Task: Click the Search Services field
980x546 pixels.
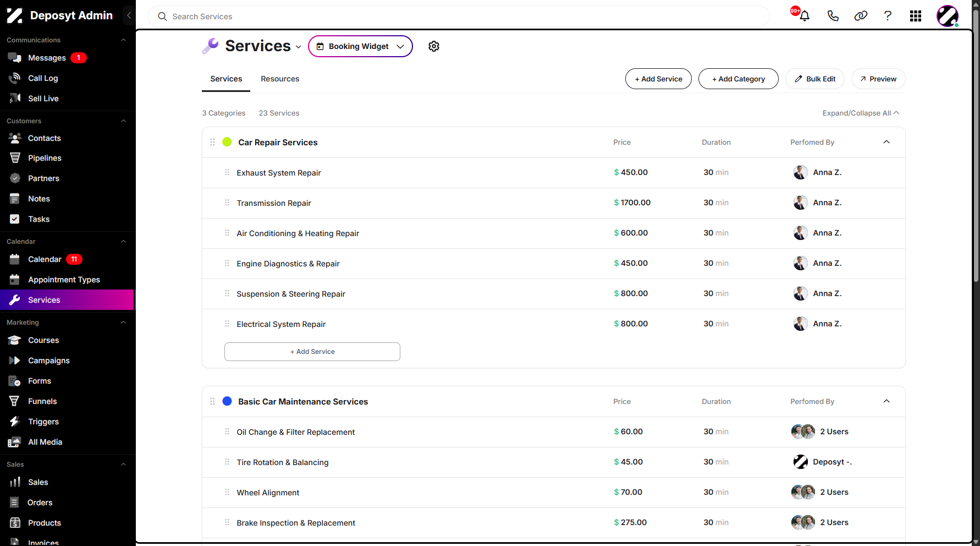Action: (x=459, y=17)
